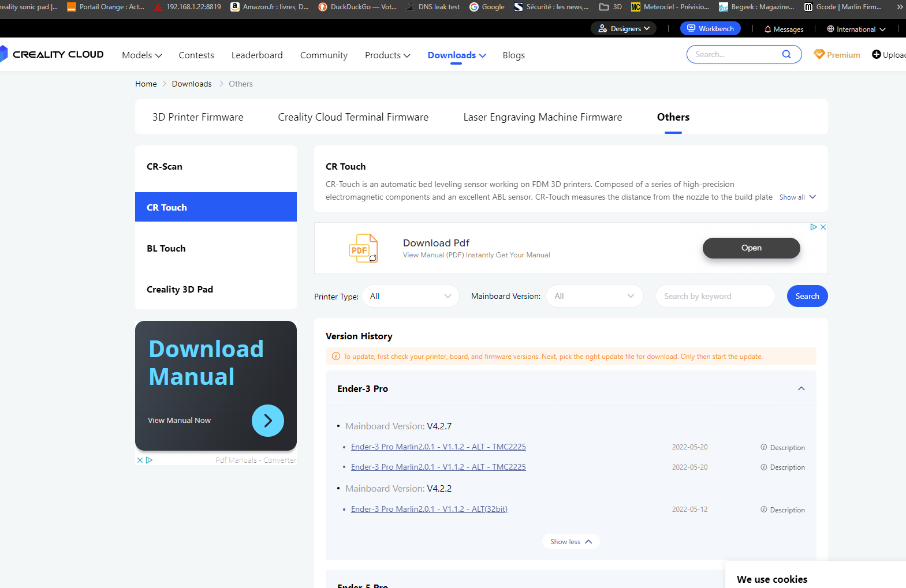Switch to the 3D Printer Firmware tab
Image resolution: width=906 pixels, height=588 pixels.
(198, 117)
